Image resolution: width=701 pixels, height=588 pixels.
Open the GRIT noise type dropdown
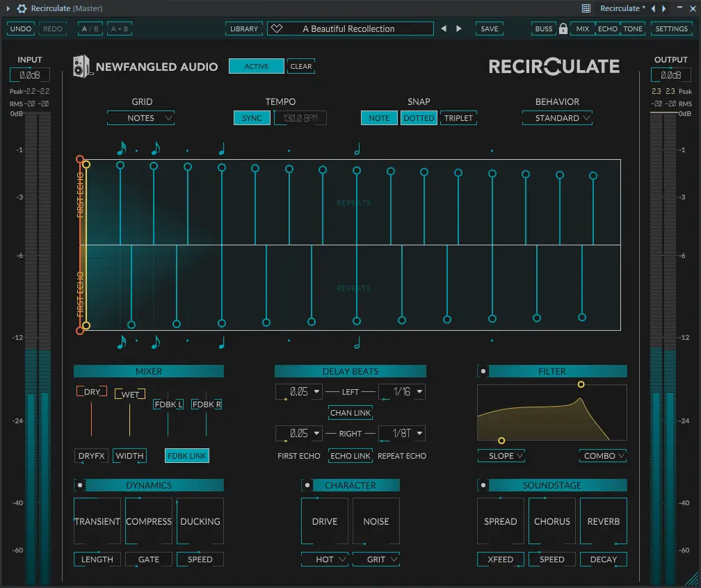click(376, 560)
